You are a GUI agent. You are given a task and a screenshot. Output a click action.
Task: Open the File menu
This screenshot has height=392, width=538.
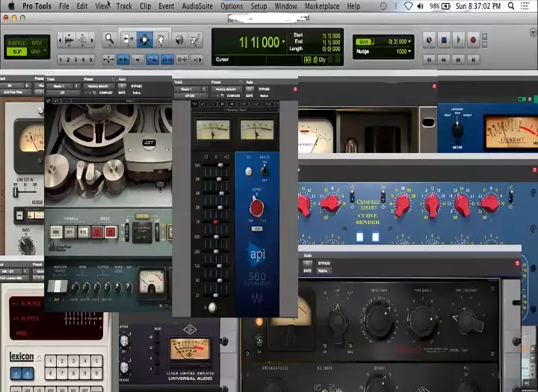[64, 6]
